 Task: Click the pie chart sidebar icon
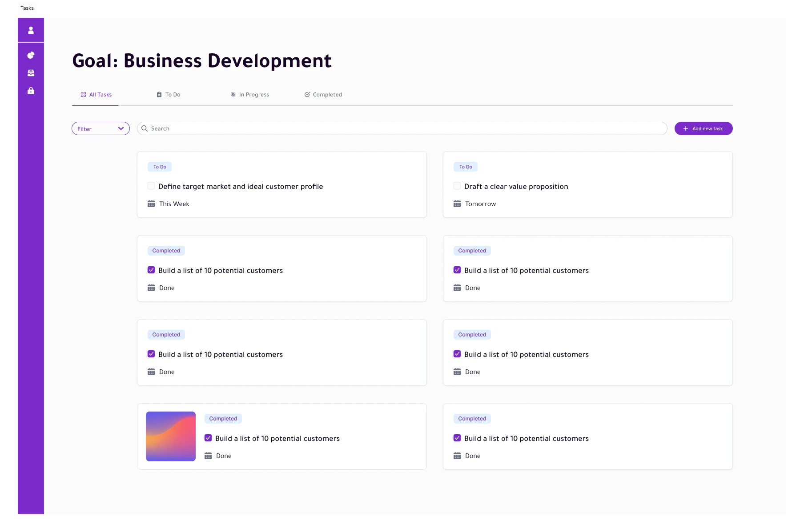[31, 55]
